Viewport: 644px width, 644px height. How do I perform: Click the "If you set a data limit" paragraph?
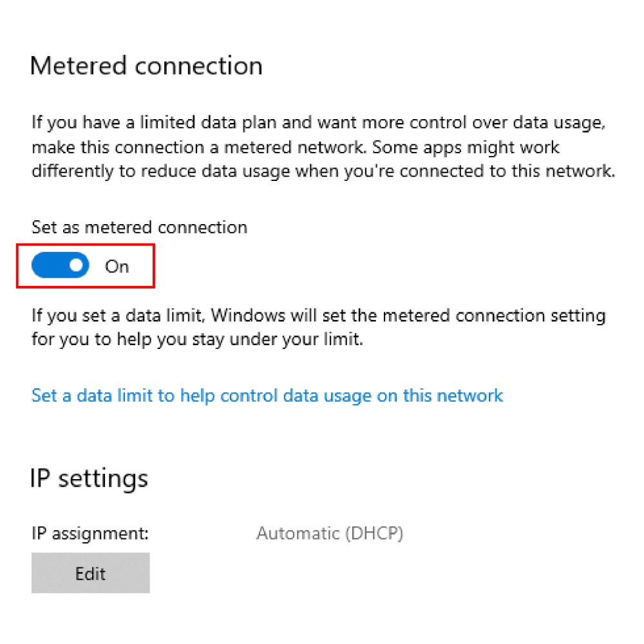[x=319, y=327]
